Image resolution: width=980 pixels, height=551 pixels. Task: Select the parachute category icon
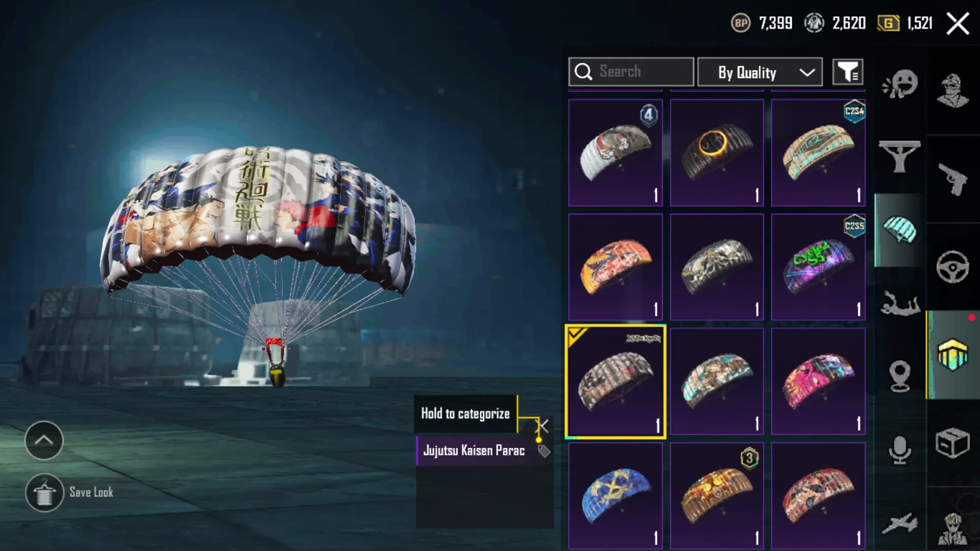(899, 230)
